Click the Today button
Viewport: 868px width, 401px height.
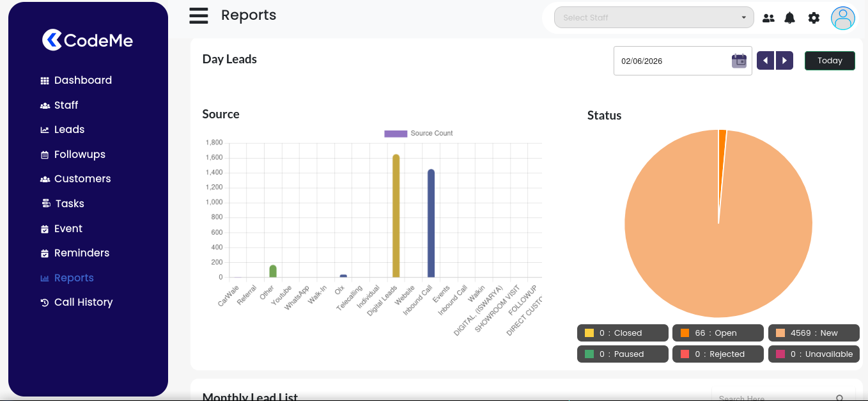(x=830, y=61)
